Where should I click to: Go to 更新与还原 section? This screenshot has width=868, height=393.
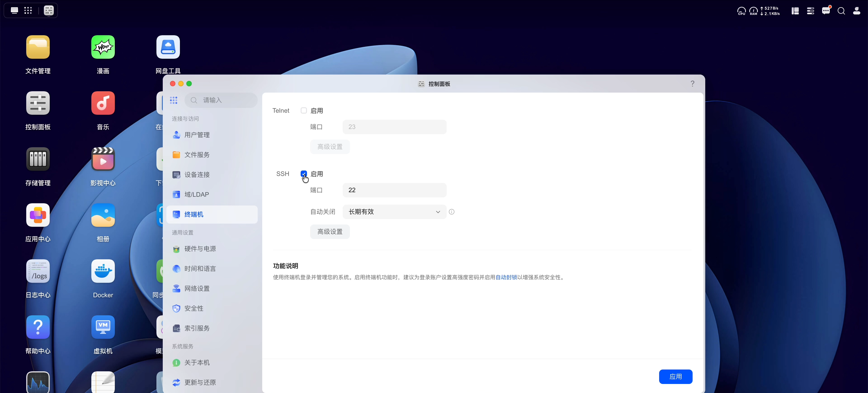point(212,383)
